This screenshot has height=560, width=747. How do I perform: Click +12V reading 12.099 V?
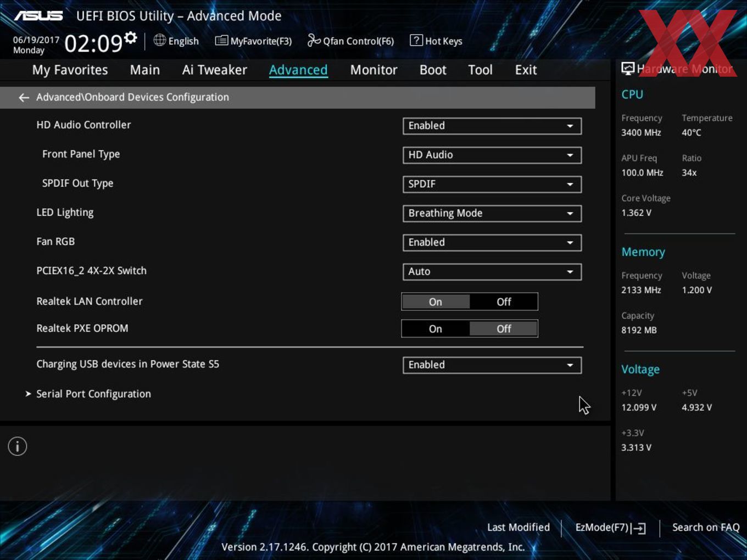[639, 408]
